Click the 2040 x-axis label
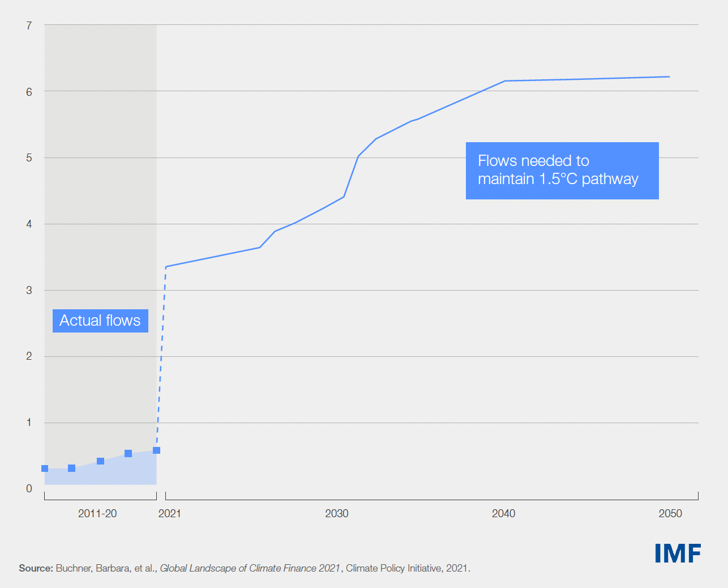The image size is (728, 588). (503, 513)
